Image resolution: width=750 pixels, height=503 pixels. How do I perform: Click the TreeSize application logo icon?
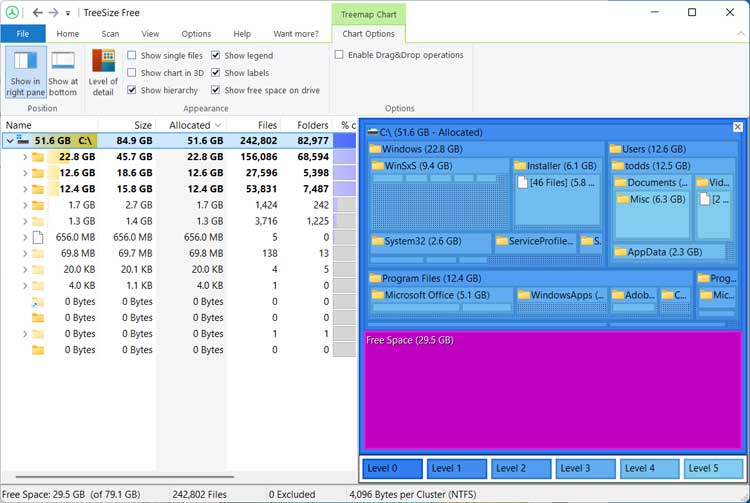point(12,12)
